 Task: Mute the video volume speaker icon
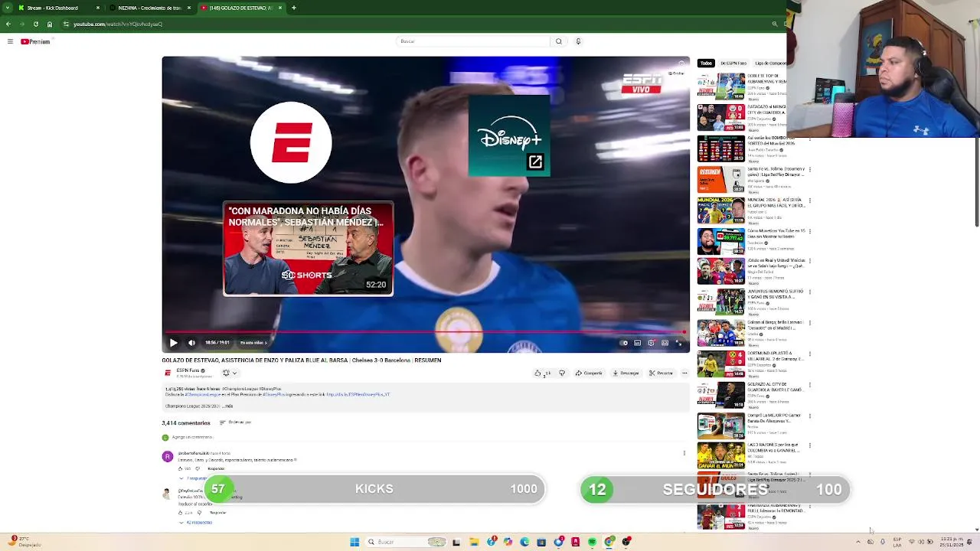tap(191, 343)
